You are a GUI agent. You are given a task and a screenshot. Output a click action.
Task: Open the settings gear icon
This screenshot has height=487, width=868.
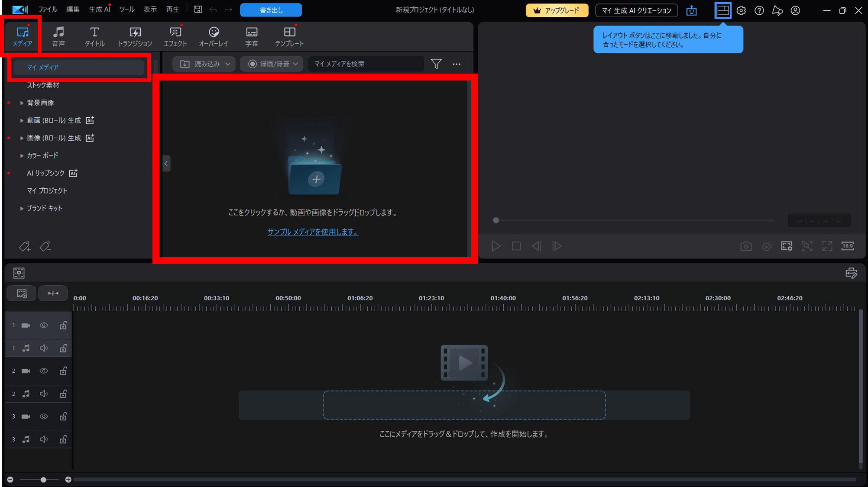pos(741,10)
